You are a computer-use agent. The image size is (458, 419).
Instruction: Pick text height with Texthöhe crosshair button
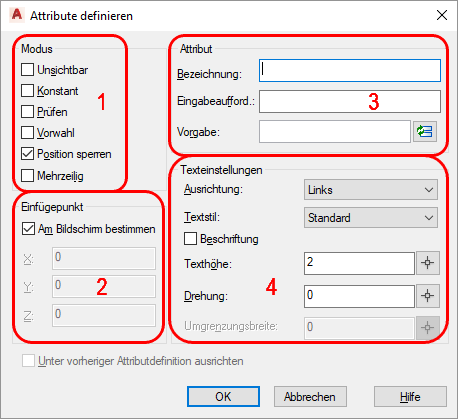428,263
